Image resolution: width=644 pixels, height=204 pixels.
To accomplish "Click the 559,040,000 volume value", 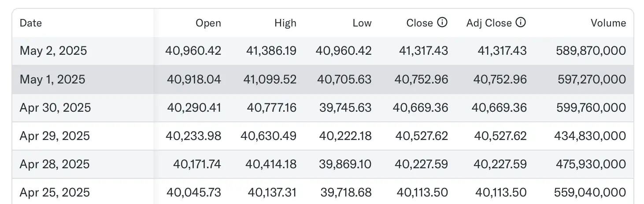I will tap(589, 193).
